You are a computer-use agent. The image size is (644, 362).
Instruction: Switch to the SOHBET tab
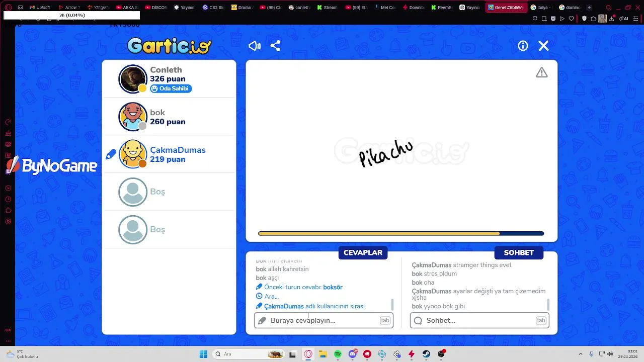coord(519,252)
